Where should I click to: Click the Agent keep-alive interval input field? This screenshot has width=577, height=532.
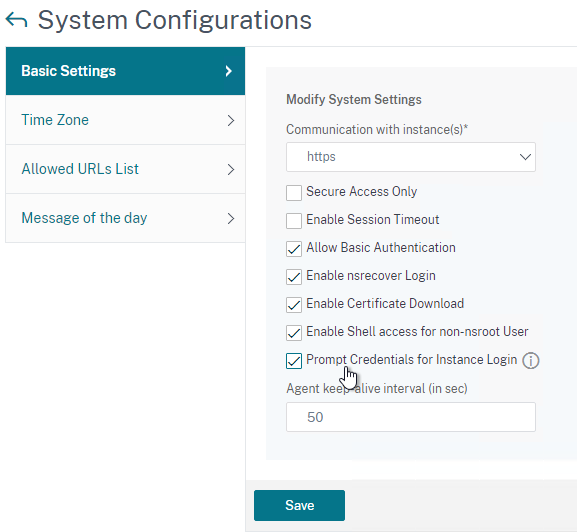click(411, 417)
